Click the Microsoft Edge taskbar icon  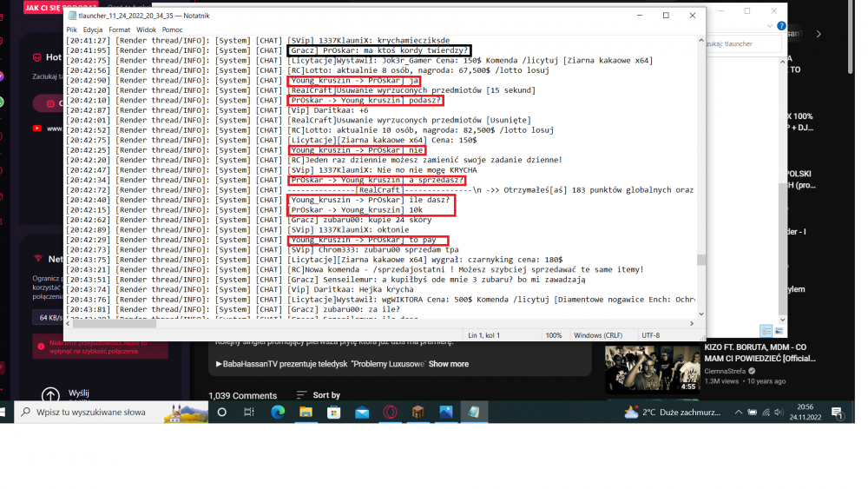[x=278, y=413]
